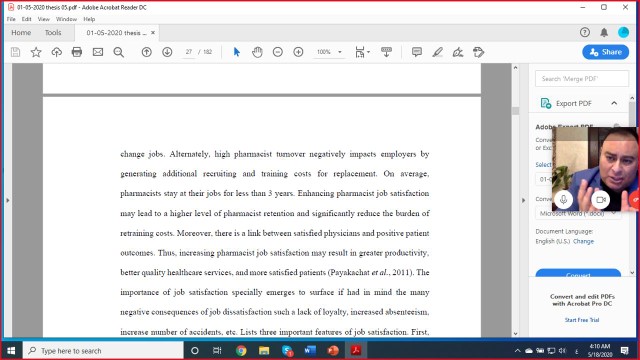
Task: Collapse the right tools pane arrow
Action: [x=524, y=200]
